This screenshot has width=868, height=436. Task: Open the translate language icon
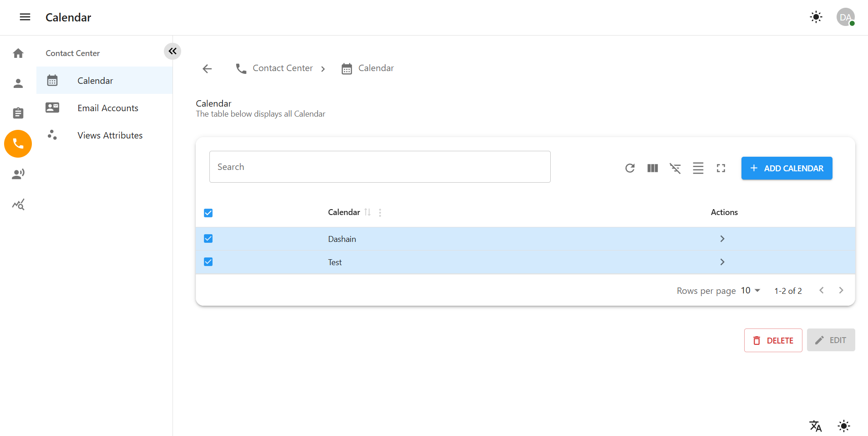(815, 426)
